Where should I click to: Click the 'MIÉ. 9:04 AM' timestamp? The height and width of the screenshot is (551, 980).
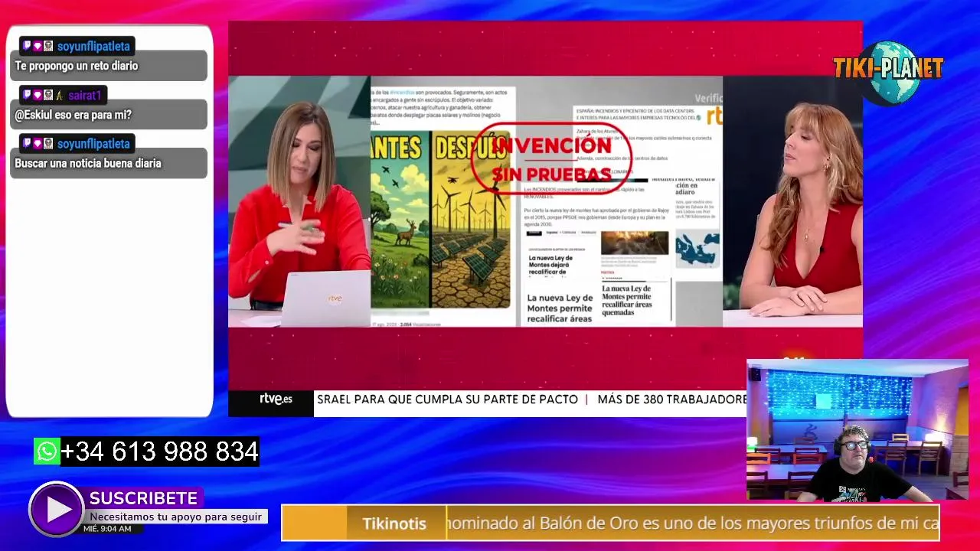pyautogui.click(x=107, y=529)
